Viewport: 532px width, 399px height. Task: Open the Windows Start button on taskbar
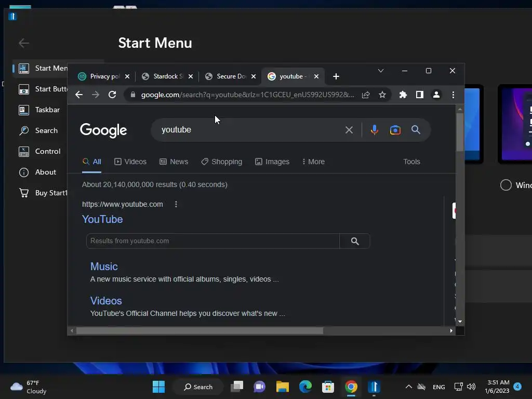(x=158, y=387)
